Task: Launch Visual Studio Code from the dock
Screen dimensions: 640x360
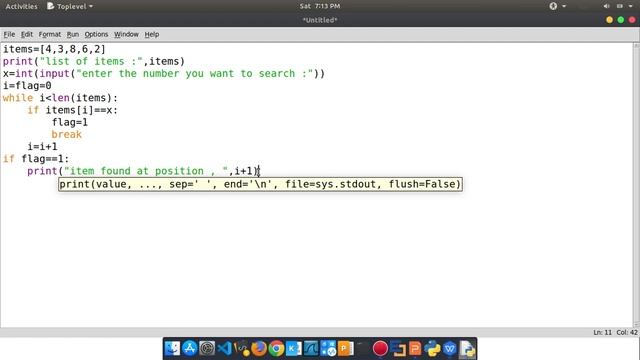Action: [x=224, y=349]
